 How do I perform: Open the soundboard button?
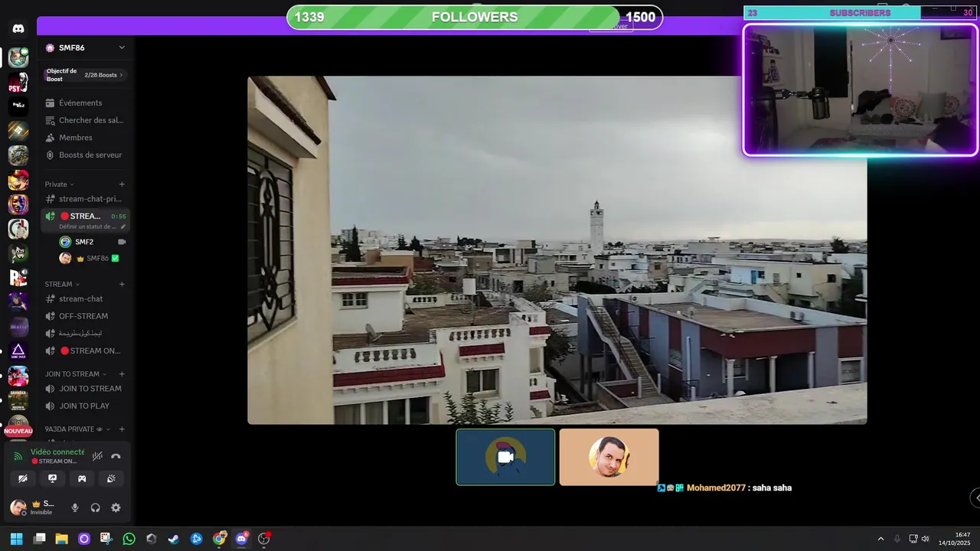(x=111, y=478)
